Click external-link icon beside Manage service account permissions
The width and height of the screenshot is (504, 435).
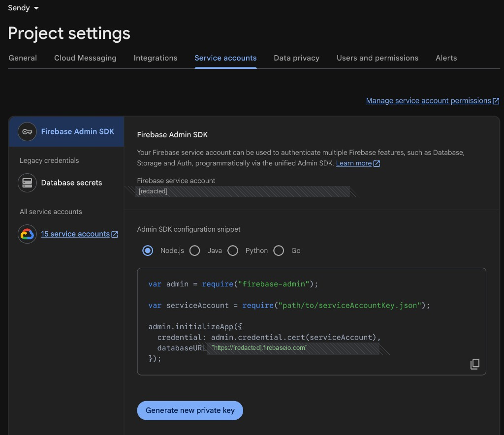tap(496, 101)
